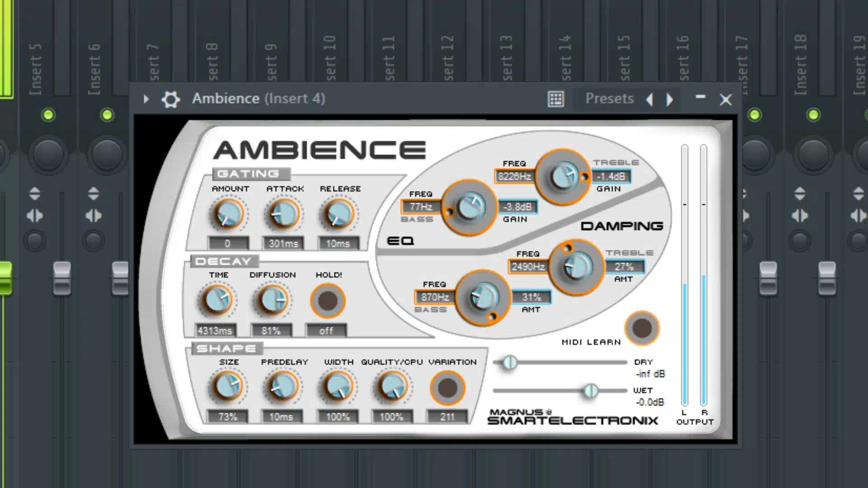Click the EQ Treble frequency 8226Hz

(x=514, y=176)
